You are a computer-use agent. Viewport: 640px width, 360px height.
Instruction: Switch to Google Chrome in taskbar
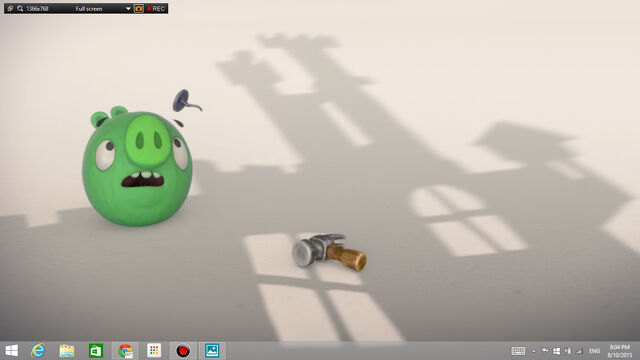(x=125, y=351)
